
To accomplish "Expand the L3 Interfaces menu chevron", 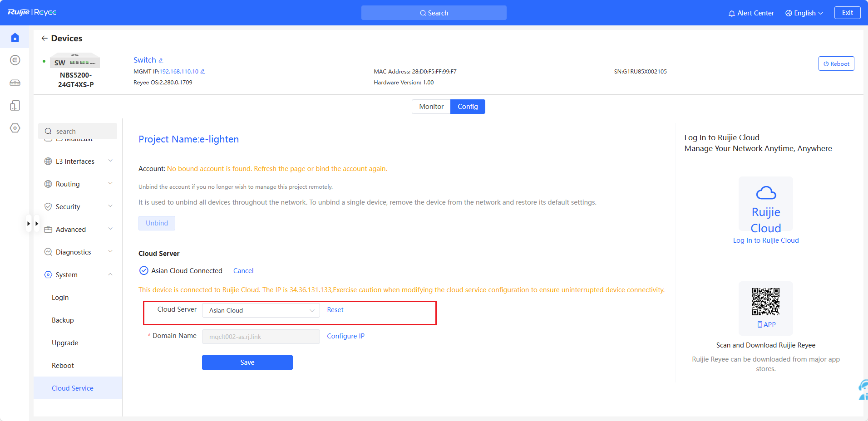I will click(110, 161).
